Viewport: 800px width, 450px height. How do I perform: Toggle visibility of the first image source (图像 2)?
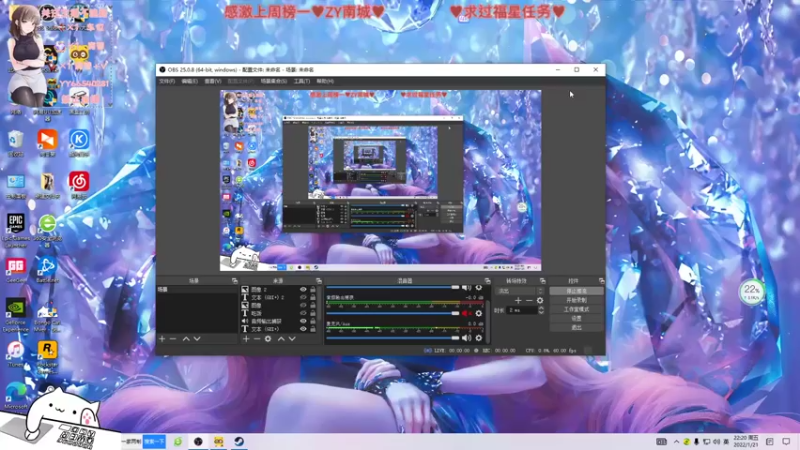[303, 289]
